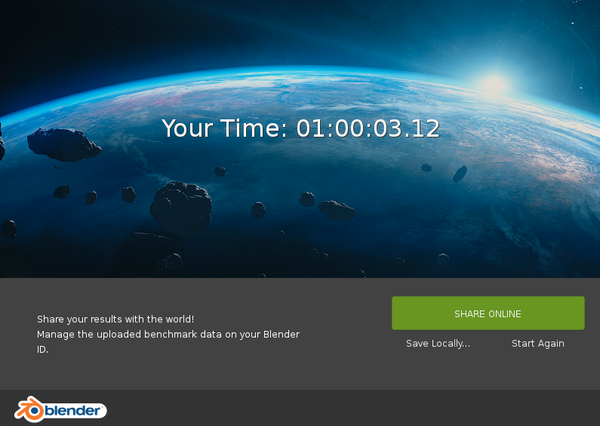Click the bright sun in the background
Screen dimensions: 600x426
(495, 84)
